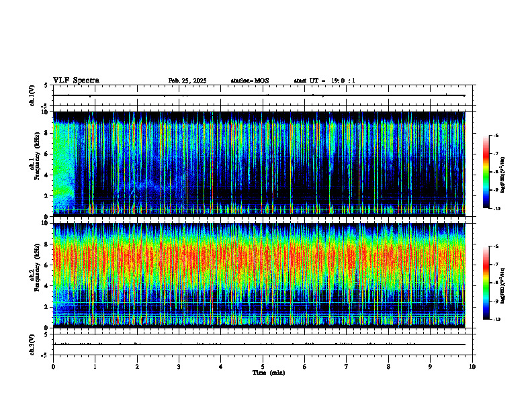Click the time axis end label '10'

click(472, 367)
